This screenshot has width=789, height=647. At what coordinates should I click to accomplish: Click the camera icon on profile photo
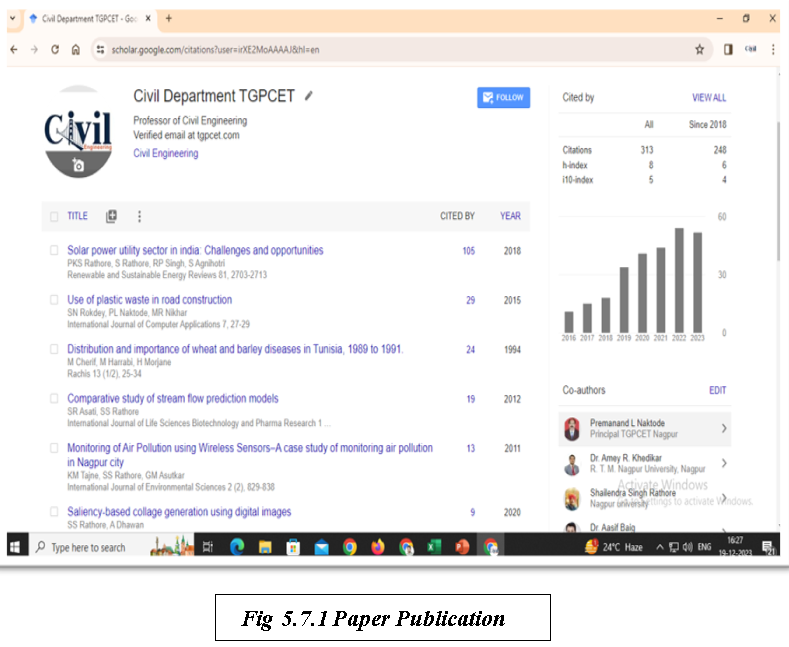coord(78,165)
